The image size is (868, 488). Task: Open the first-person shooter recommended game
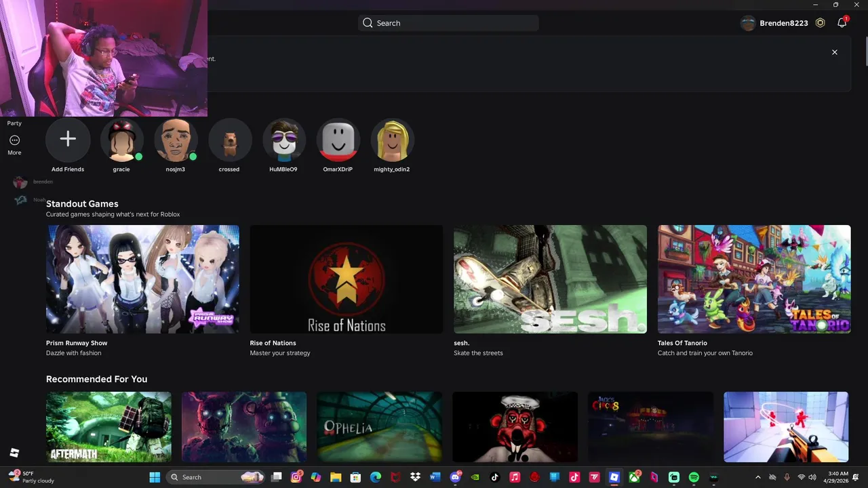[x=786, y=427]
